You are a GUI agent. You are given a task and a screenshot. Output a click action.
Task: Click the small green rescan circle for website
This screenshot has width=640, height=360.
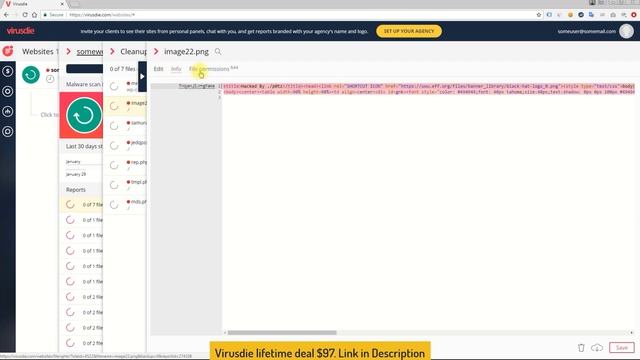[31, 75]
